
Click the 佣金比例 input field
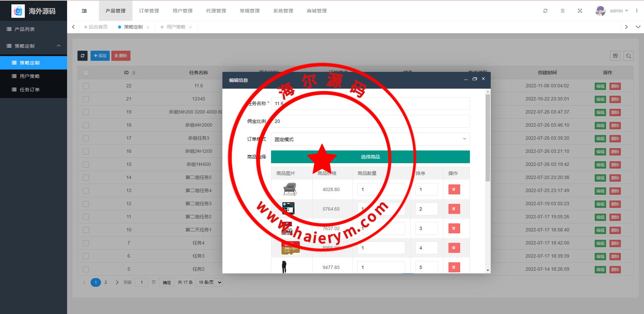click(370, 121)
